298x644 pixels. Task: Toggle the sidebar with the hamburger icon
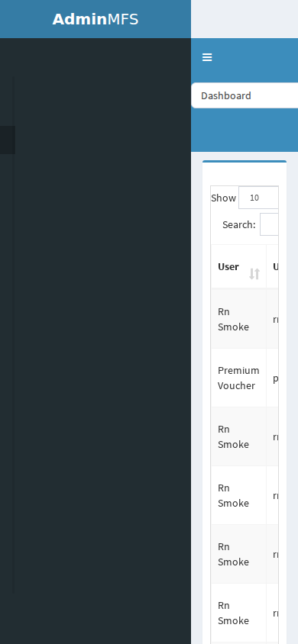207,57
